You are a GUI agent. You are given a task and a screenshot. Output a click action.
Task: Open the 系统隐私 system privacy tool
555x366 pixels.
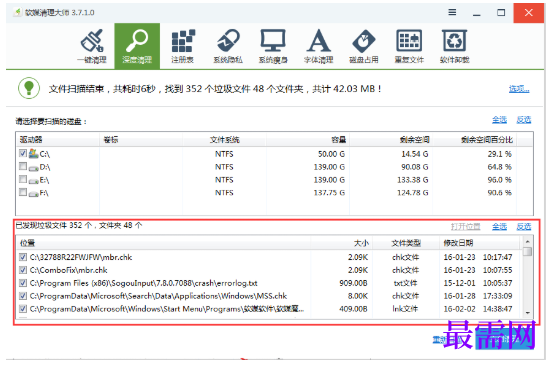click(x=228, y=46)
